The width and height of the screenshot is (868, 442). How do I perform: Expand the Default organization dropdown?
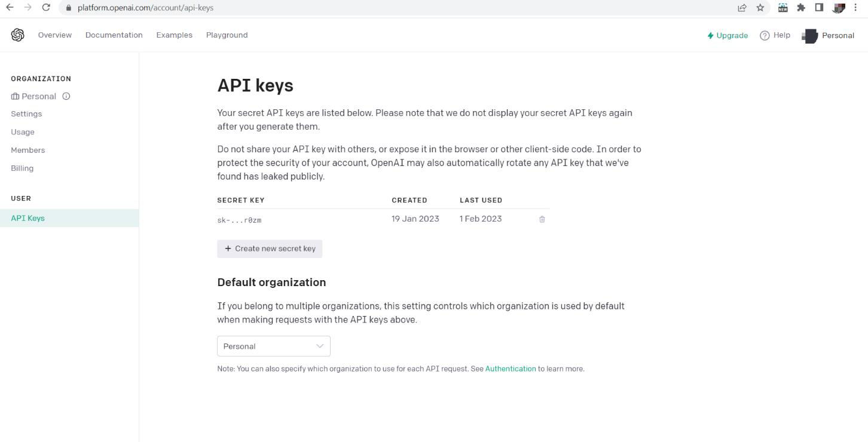pos(274,346)
